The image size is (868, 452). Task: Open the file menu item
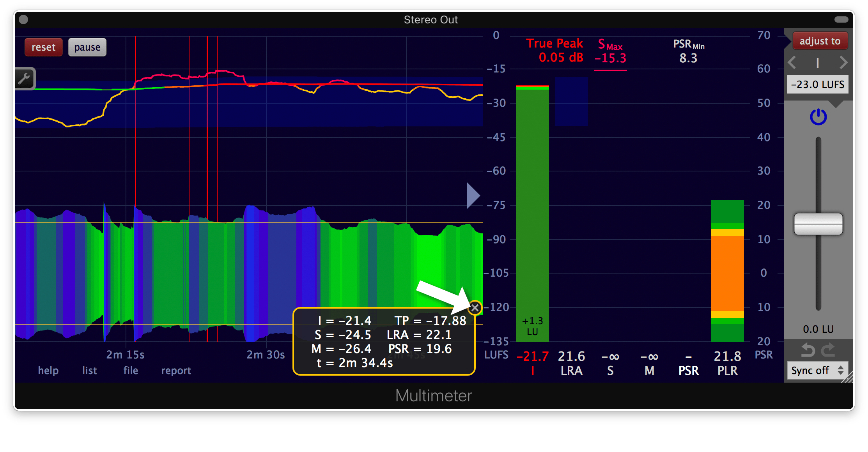tap(131, 370)
